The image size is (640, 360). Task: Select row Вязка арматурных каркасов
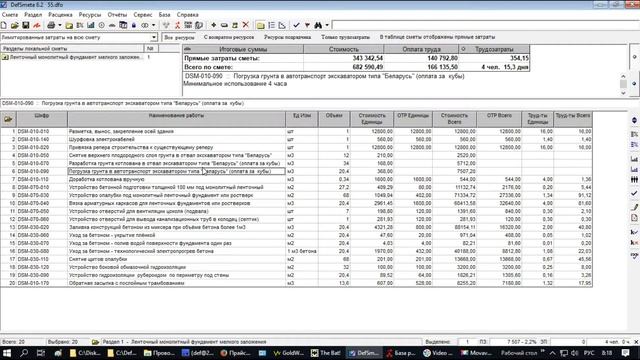pyautogui.click(x=296, y=203)
